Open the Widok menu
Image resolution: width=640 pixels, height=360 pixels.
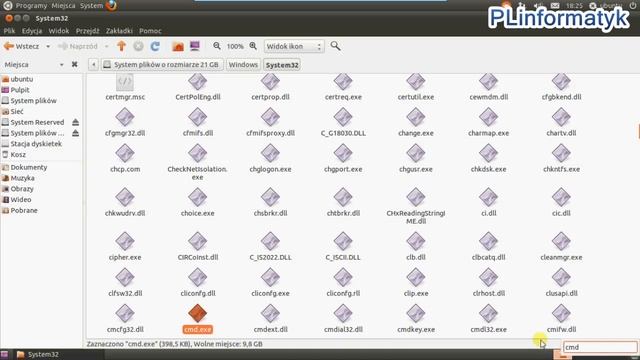point(59,31)
